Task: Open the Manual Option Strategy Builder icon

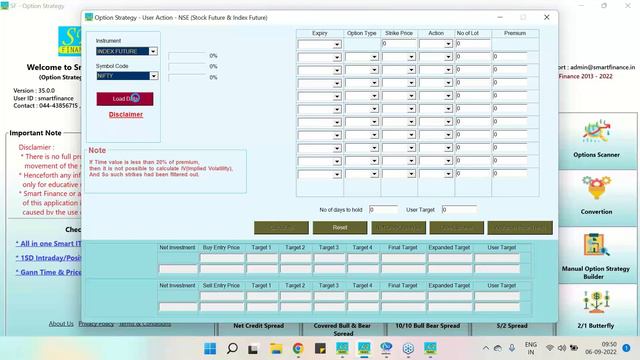Action: click(596, 245)
